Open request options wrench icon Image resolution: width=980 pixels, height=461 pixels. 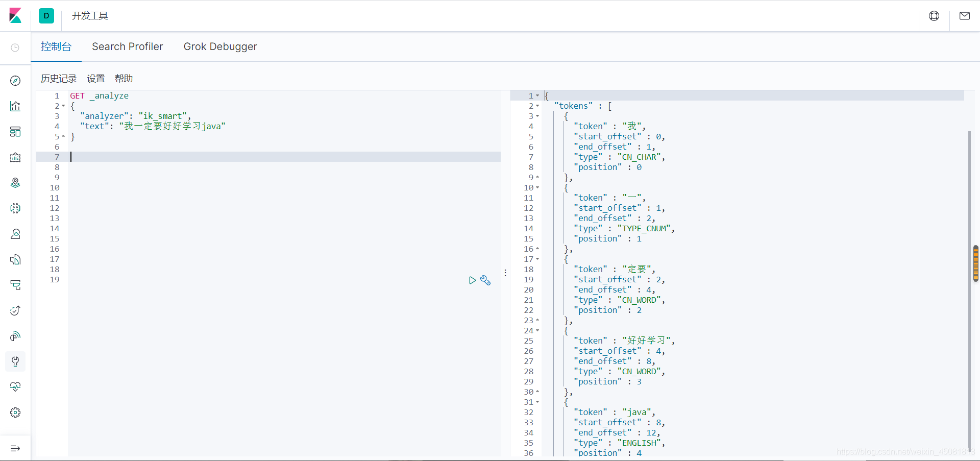click(x=485, y=280)
